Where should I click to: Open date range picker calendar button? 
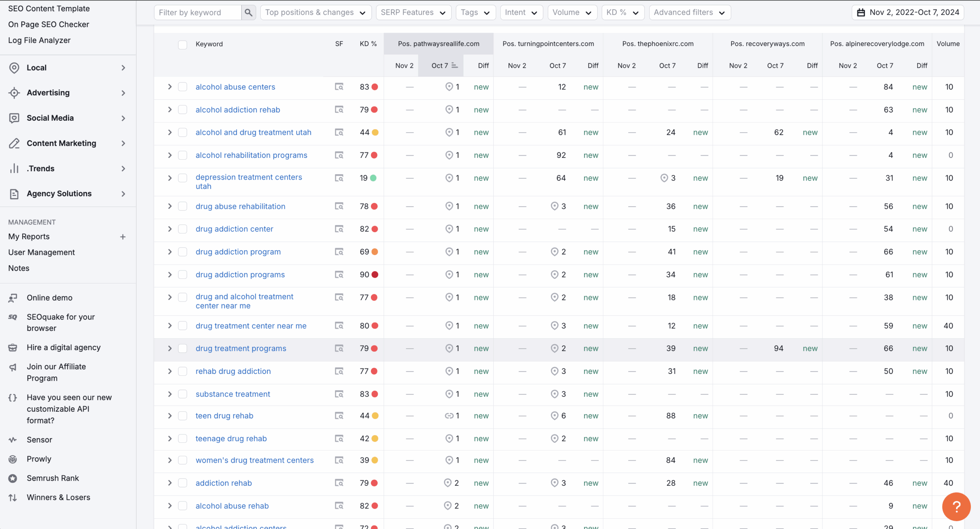[908, 13]
